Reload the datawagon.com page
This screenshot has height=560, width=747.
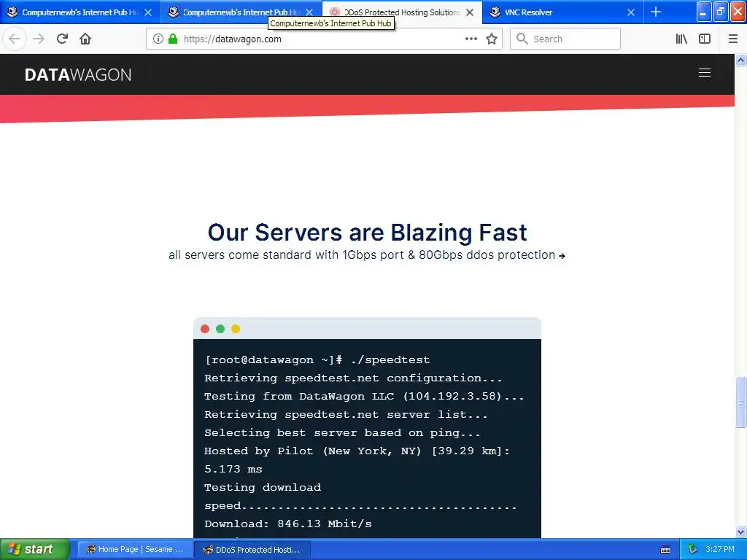[62, 39]
